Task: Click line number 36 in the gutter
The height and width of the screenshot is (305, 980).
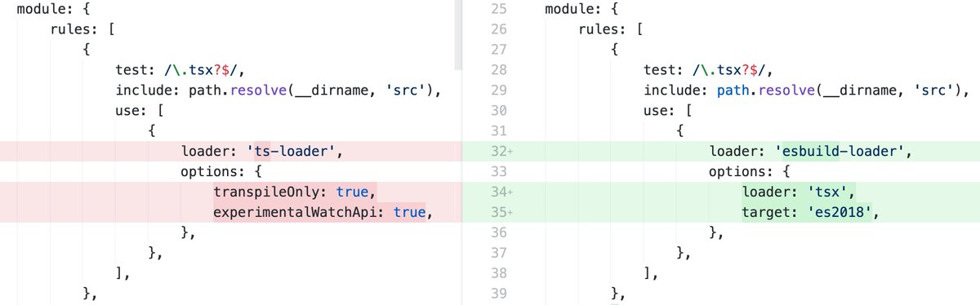Action: coord(500,233)
